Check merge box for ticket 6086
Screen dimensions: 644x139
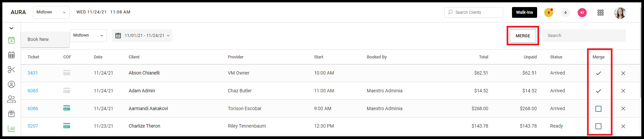coord(598,109)
